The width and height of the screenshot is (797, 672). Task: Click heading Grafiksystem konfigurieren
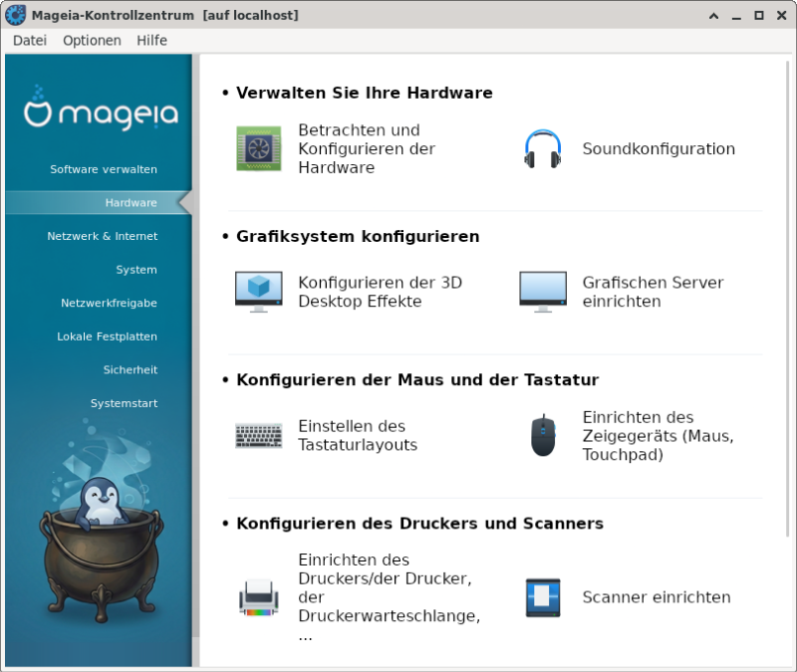coord(358,236)
